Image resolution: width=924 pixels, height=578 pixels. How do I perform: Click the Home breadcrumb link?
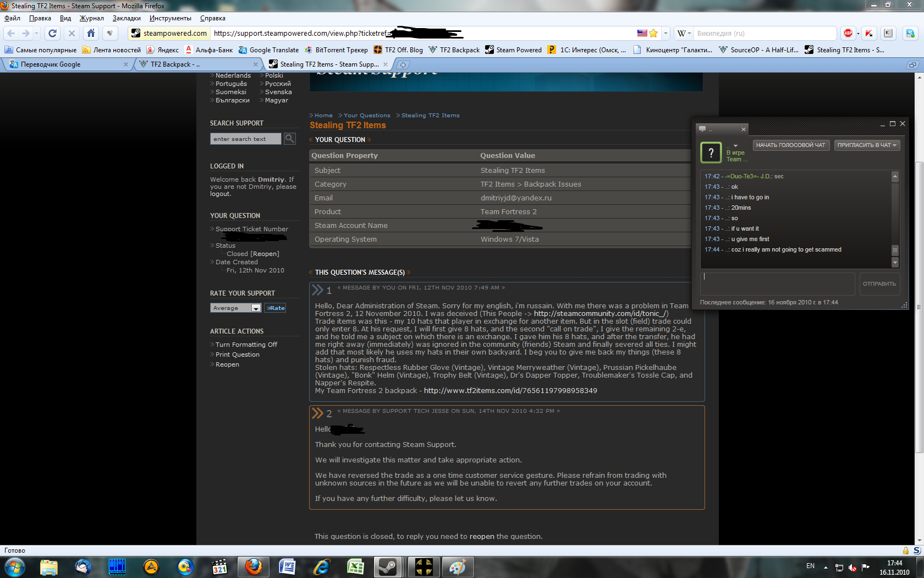[x=323, y=116]
